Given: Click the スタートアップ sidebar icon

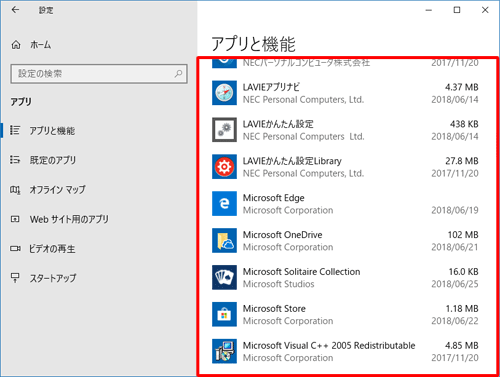Looking at the screenshot, I should (x=15, y=278).
